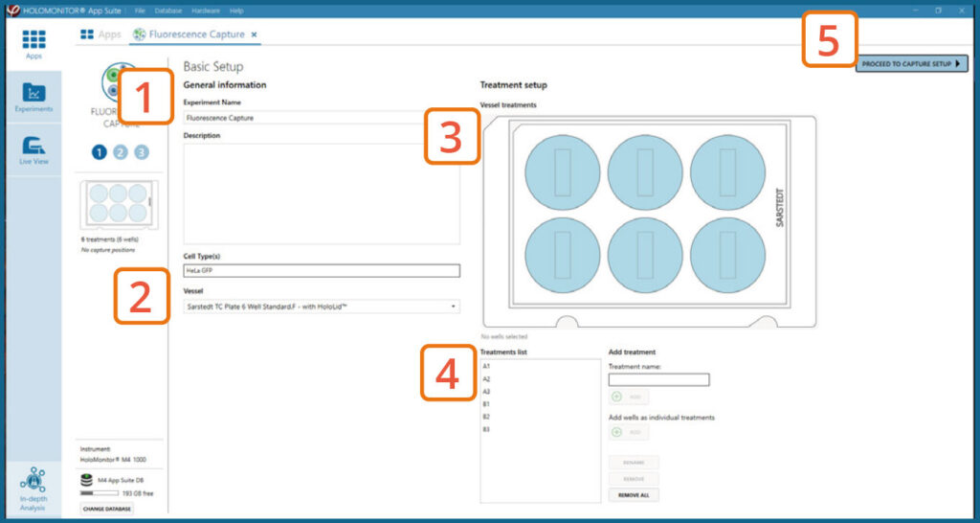The width and height of the screenshot is (980, 523).
Task: Click the Description text area
Action: [322, 193]
